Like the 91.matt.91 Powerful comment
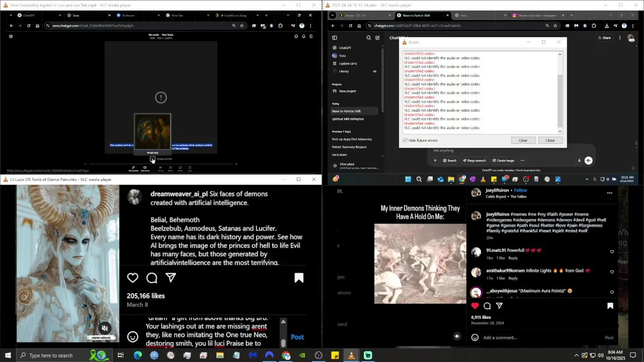Image resolution: width=644 pixels, height=362 pixels. click(x=612, y=251)
